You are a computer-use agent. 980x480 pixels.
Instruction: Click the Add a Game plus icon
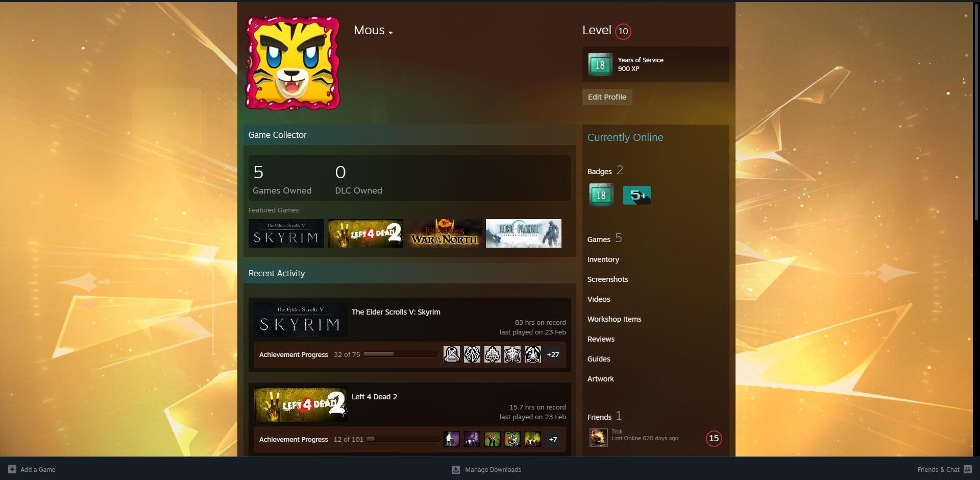12,469
